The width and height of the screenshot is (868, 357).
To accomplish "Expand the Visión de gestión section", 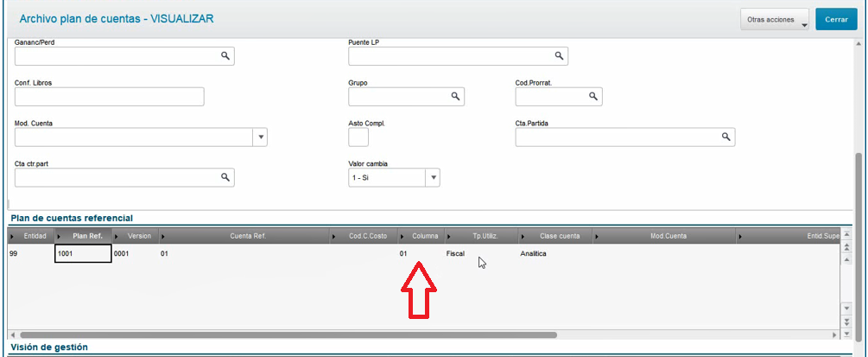I will (49, 347).
